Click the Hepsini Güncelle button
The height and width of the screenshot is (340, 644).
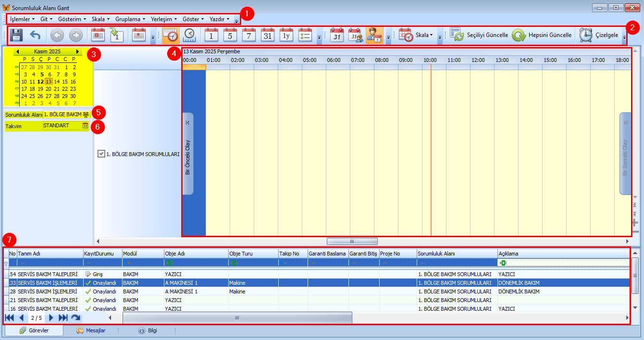coord(549,35)
